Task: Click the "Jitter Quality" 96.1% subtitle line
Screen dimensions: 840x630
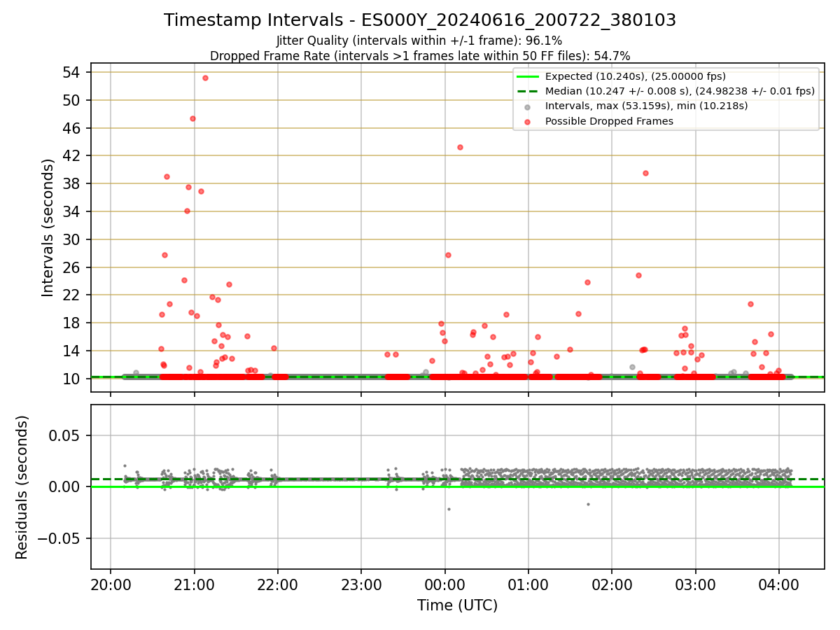Action: 419,41
